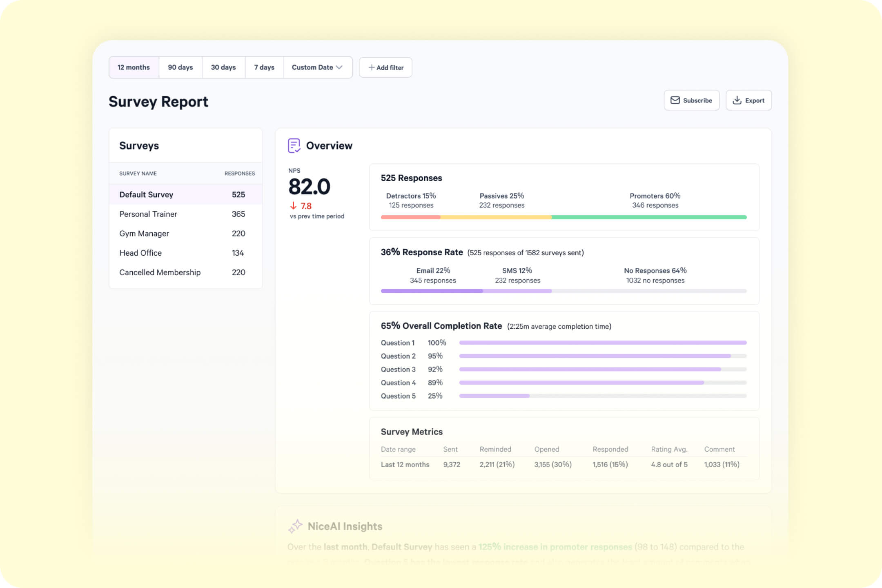Click the NiceAI Insights sparkle icon
This screenshot has height=588, width=882.
[x=295, y=526]
